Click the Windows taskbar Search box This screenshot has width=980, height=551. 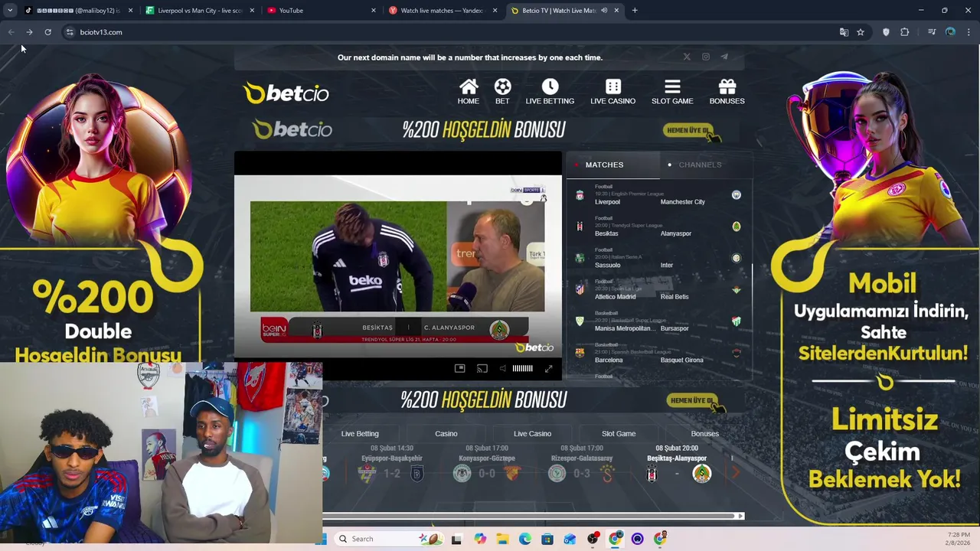[x=387, y=539]
